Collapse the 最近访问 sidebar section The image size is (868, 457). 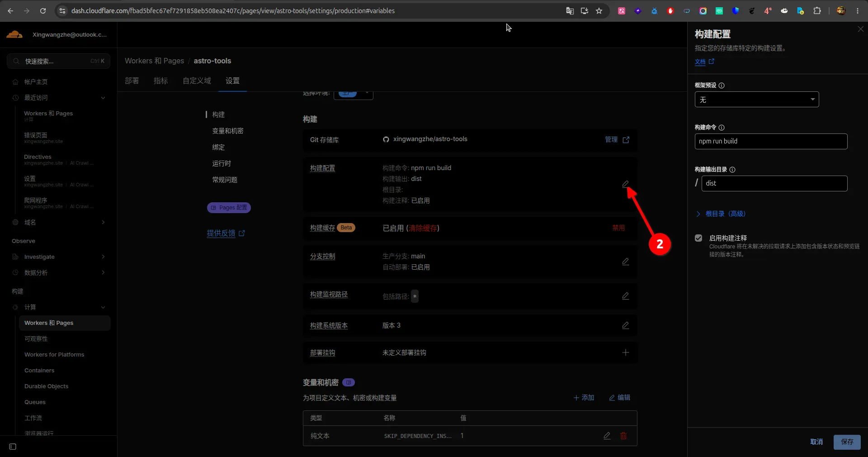(103, 98)
